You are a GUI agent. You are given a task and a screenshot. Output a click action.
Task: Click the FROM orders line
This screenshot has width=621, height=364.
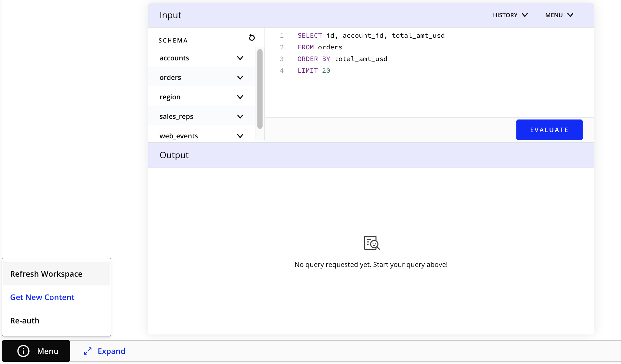(x=320, y=47)
